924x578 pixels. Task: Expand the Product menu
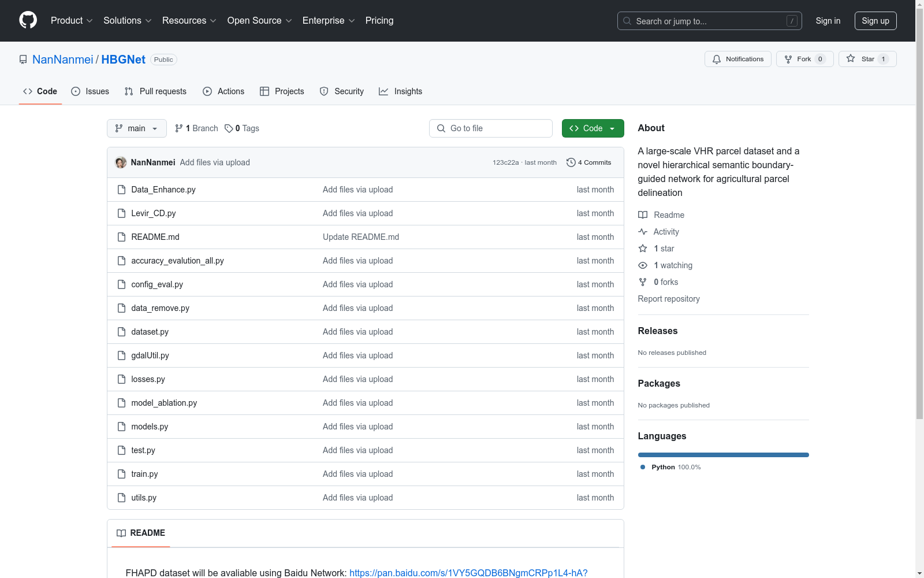pos(72,20)
